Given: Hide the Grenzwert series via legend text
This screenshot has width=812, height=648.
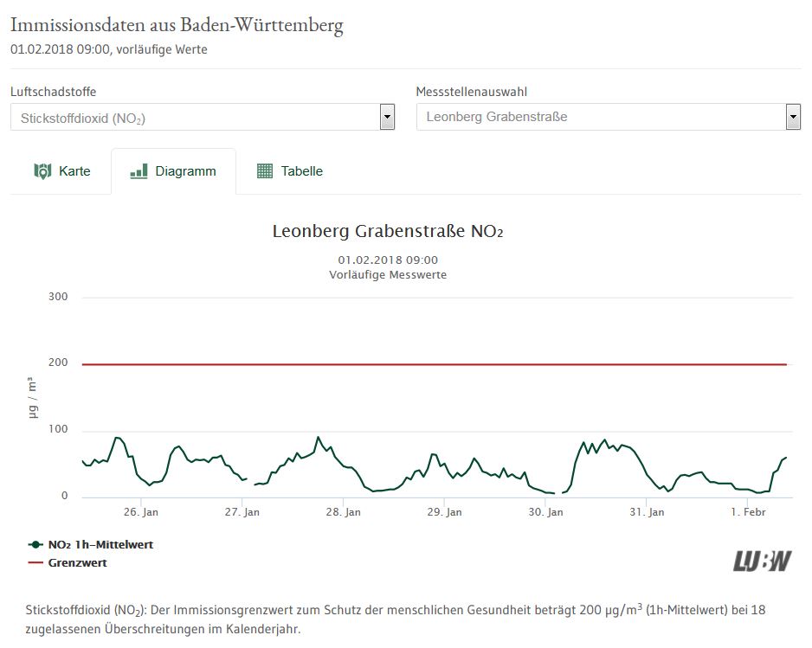Looking at the screenshot, I should (78, 563).
